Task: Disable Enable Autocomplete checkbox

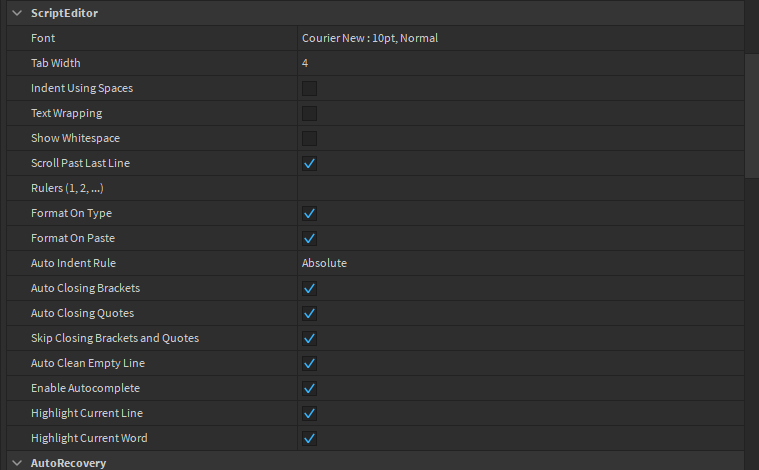Action: [310, 388]
